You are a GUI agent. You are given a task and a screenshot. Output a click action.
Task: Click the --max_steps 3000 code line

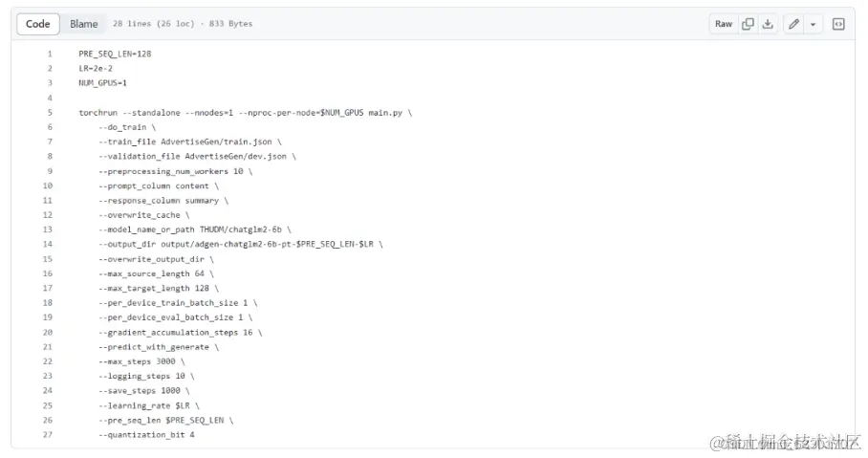tap(139, 361)
